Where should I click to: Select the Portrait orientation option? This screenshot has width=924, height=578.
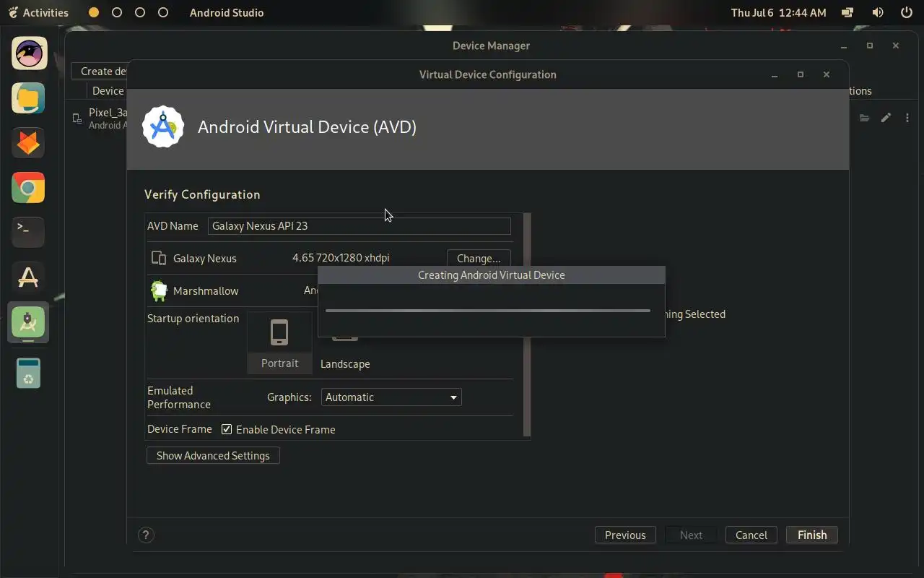[279, 342]
